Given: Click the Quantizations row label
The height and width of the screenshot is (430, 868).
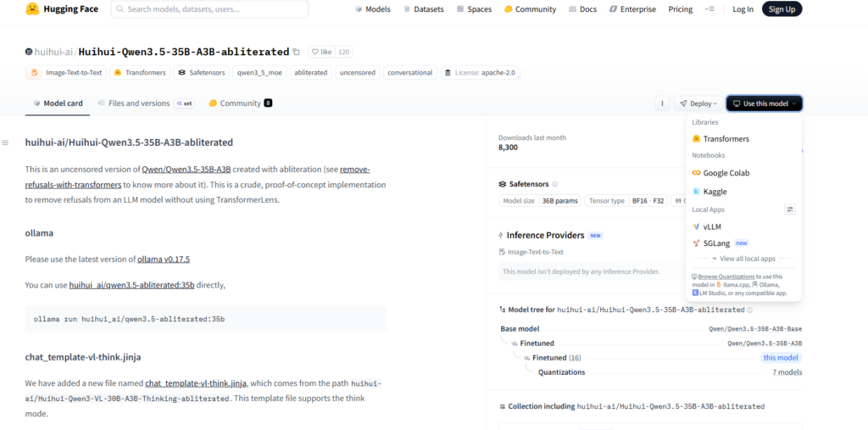Looking at the screenshot, I should point(561,372).
